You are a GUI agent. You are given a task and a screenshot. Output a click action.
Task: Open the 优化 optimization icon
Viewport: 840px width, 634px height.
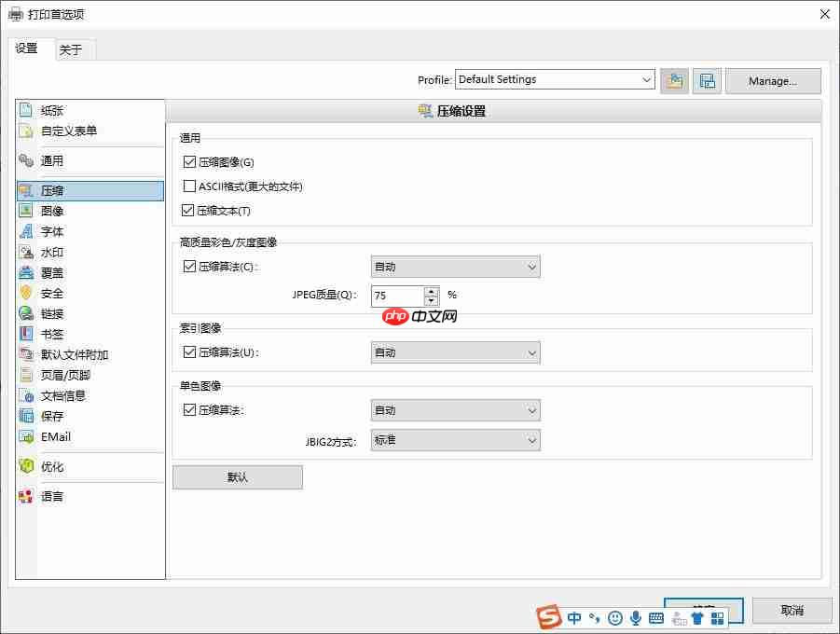pos(26,466)
